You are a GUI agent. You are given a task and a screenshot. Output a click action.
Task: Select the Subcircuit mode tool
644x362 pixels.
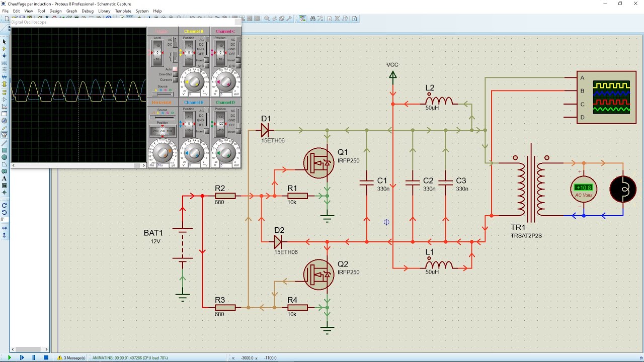coord(5,84)
